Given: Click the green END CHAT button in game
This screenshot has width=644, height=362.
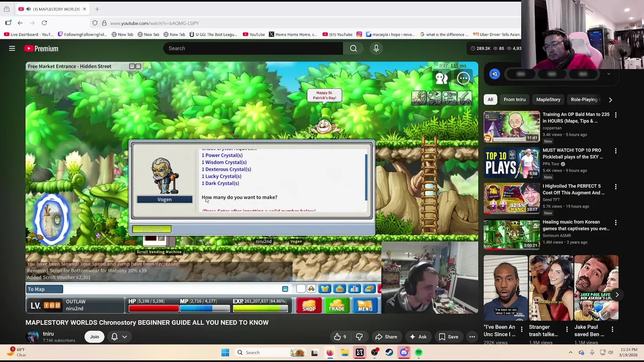Looking at the screenshot, I should click(x=152, y=229).
